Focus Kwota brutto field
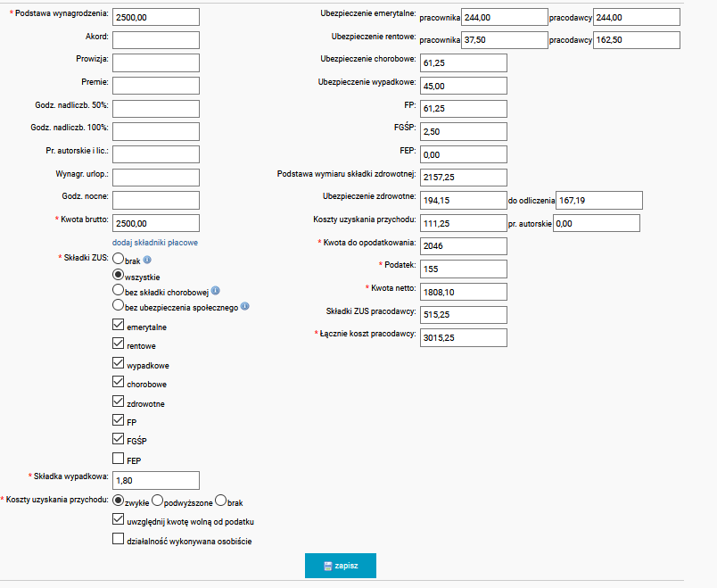The height and width of the screenshot is (588, 717). click(156, 223)
